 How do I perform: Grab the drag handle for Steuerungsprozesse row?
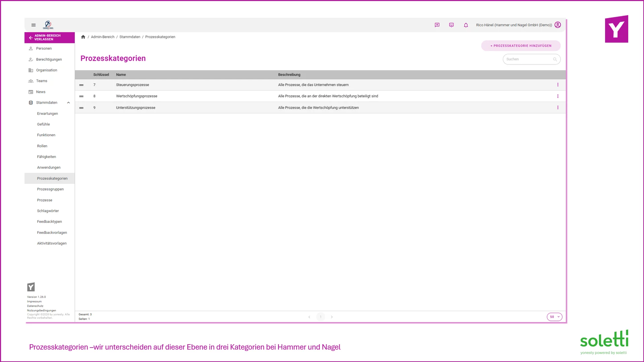(81, 85)
